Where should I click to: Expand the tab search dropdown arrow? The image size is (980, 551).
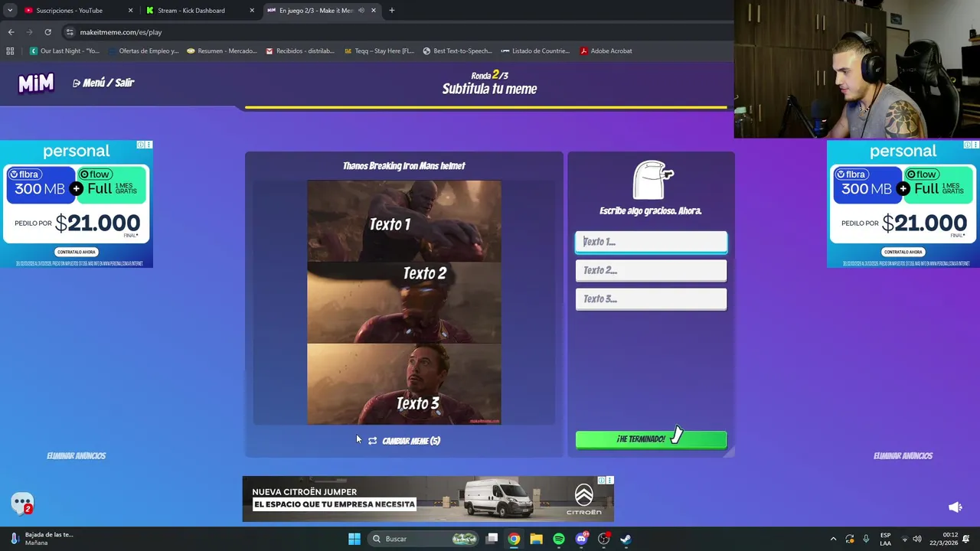tap(10, 11)
